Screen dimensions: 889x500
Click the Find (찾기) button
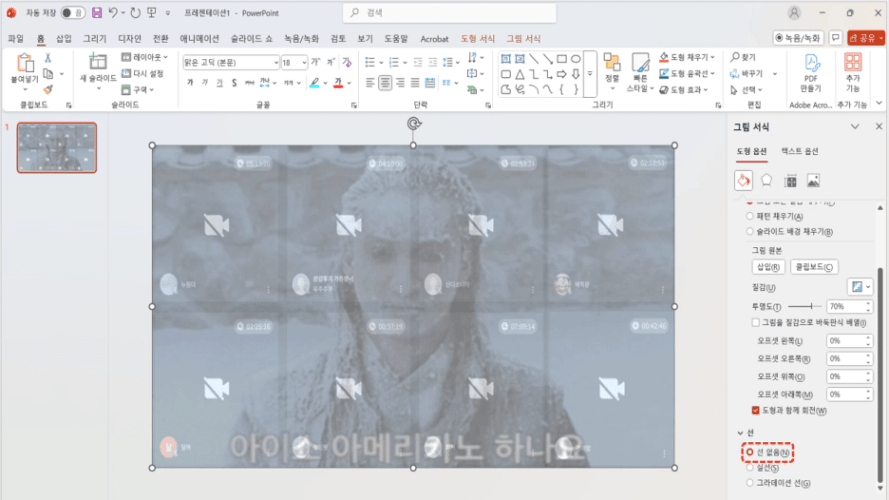[743, 57]
